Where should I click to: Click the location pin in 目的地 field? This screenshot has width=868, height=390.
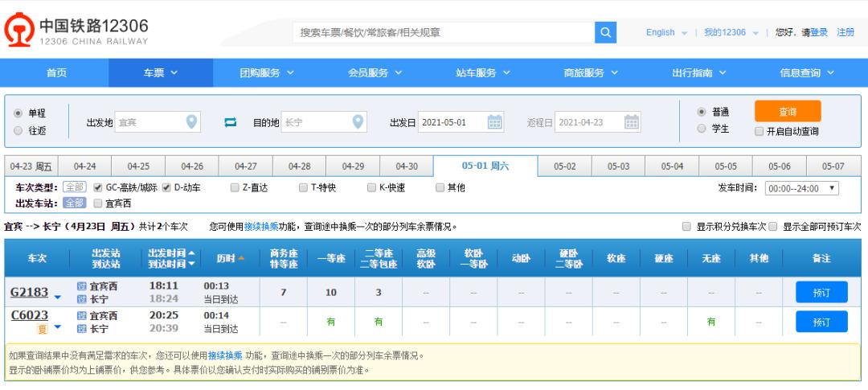coord(358,122)
